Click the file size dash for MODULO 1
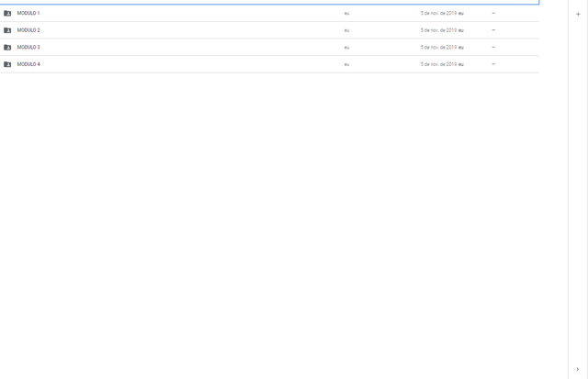588x379 pixels. pos(493,13)
